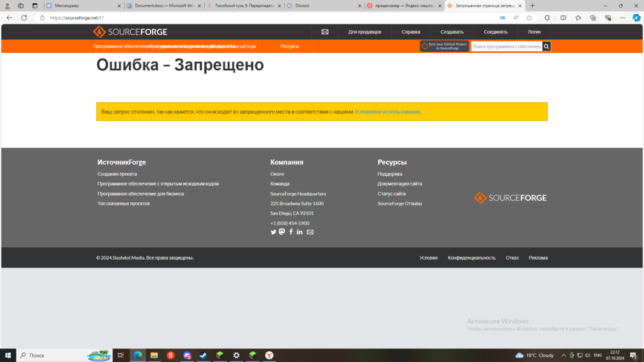Open Топ скачанных проектов link
The width and height of the screenshot is (644, 362).
tap(123, 204)
